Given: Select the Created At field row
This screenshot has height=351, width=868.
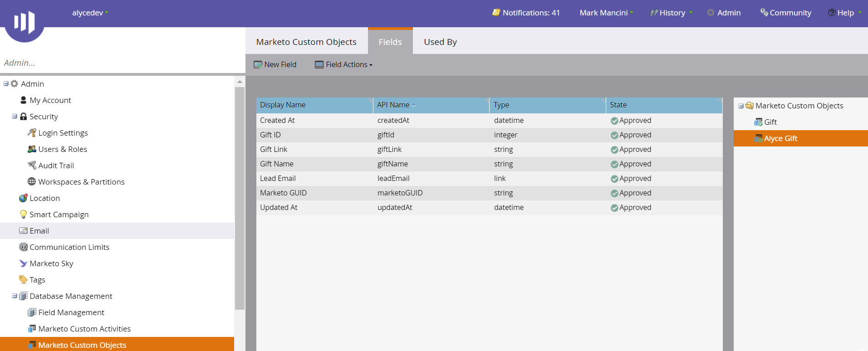Looking at the screenshot, I should point(489,120).
